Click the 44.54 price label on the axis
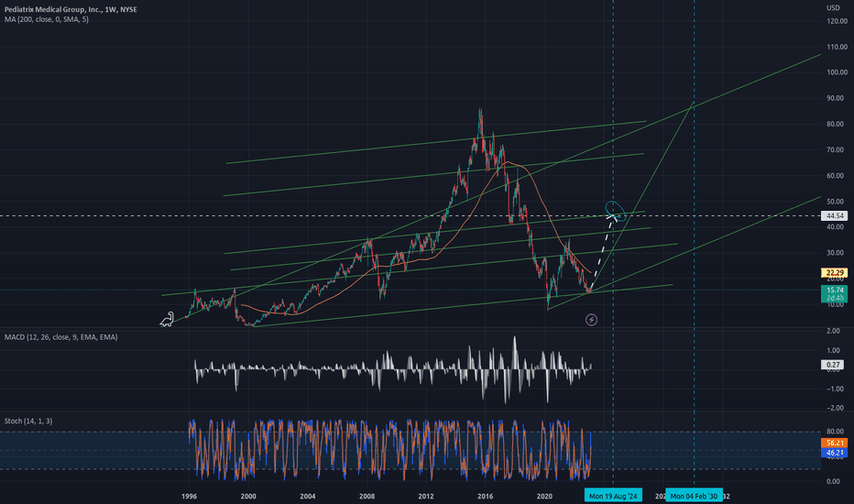 835,215
